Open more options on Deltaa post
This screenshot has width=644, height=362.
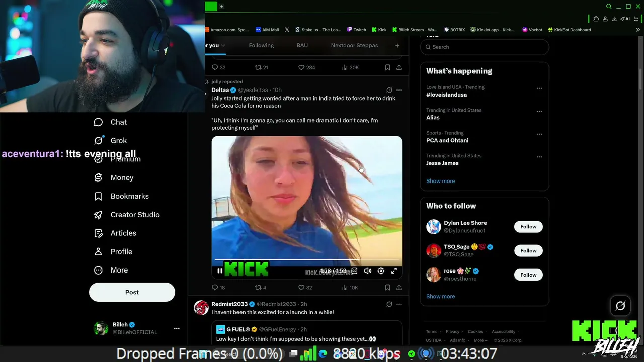click(x=399, y=90)
